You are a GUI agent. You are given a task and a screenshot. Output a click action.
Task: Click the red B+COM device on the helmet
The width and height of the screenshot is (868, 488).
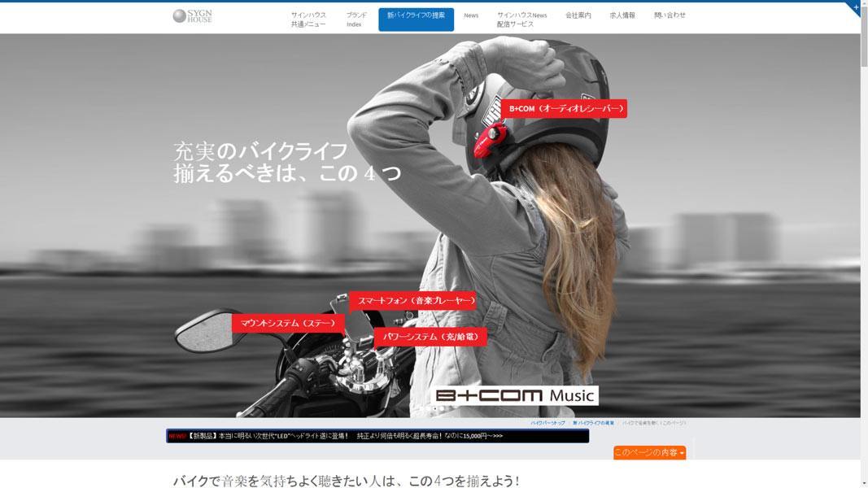489,139
